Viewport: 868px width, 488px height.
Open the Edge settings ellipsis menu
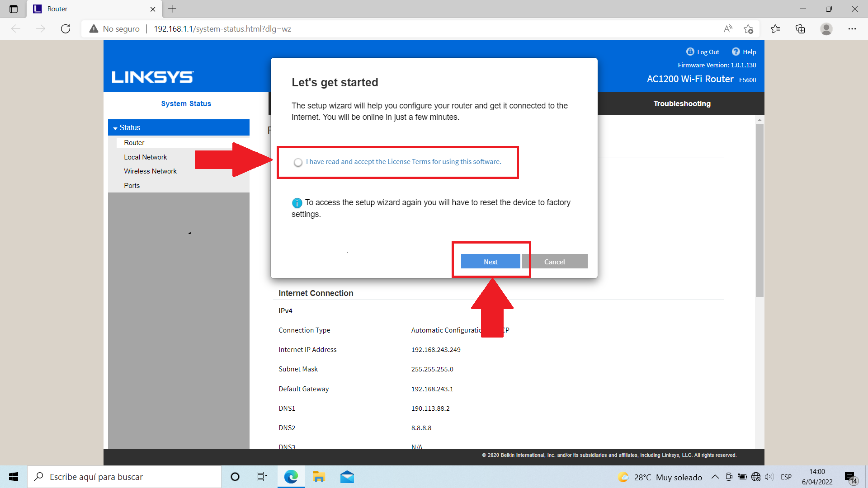pyautogui.click(x=852, y=29)
